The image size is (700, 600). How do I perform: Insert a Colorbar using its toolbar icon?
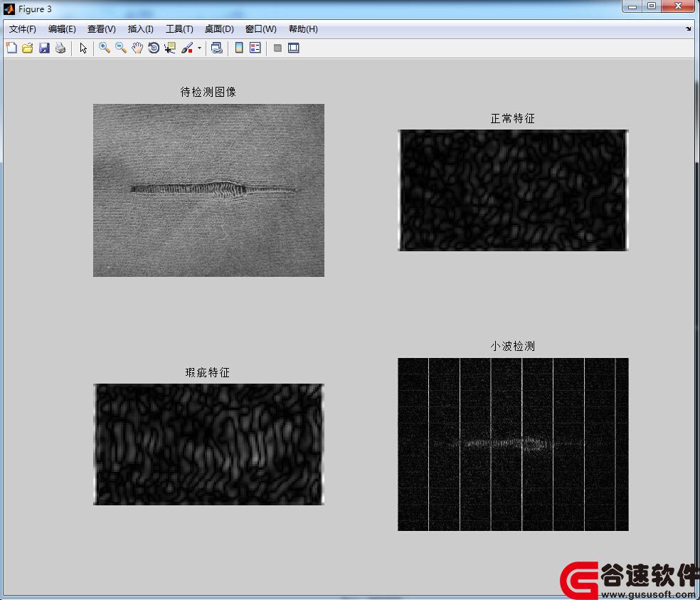point(239,48)
